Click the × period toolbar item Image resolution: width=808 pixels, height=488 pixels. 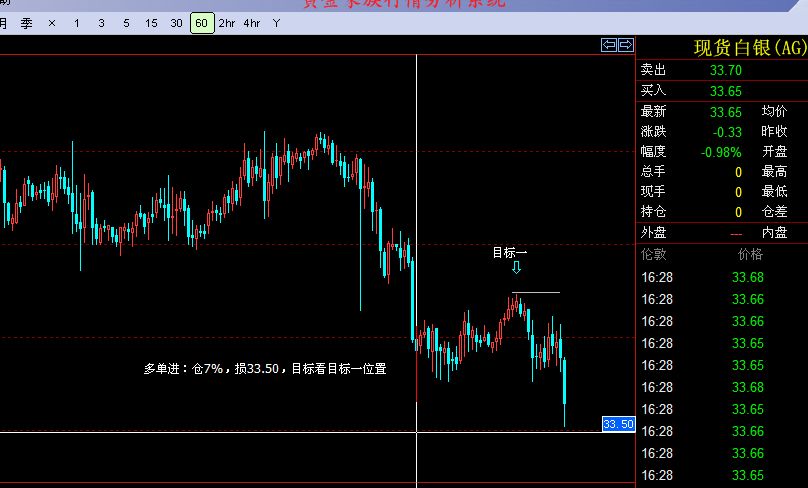[52, 23]
